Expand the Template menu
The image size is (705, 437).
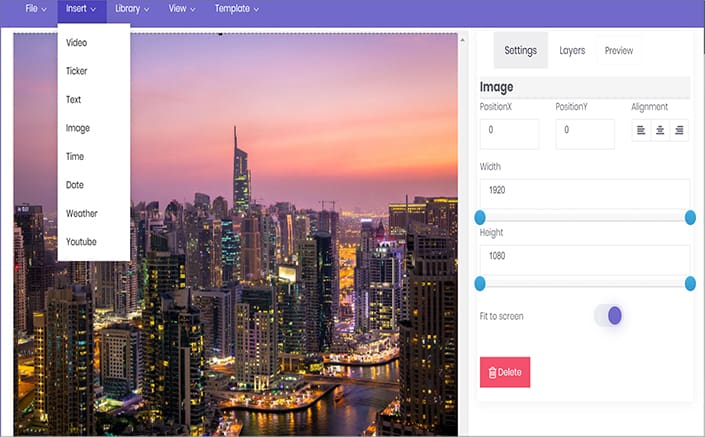pos(237,9)
